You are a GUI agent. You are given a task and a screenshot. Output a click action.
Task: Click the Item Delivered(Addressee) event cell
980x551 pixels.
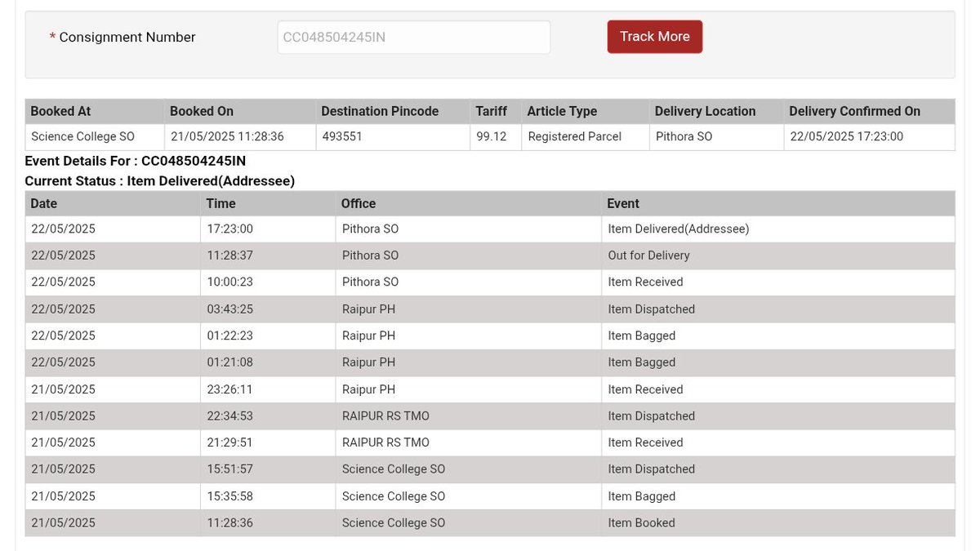(x=778, y=229)
